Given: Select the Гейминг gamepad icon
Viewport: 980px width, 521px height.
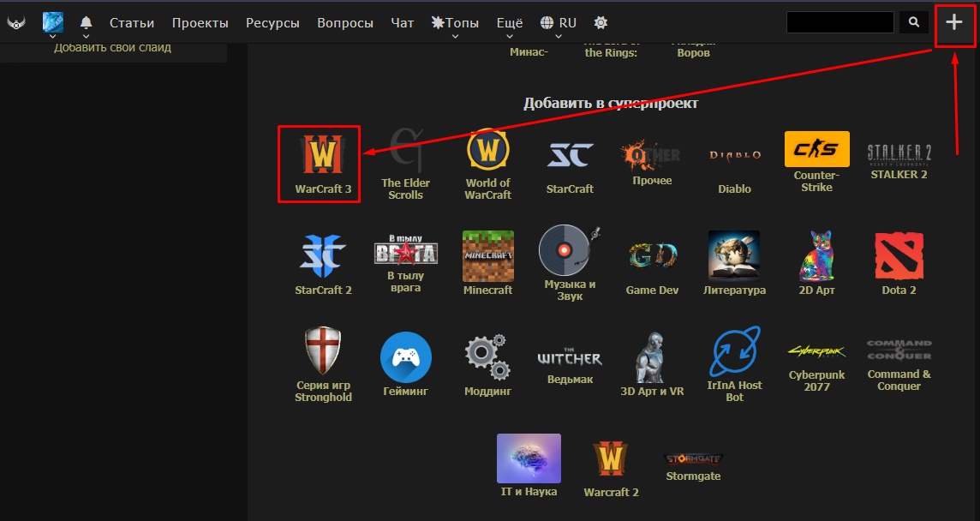Looking at the screenshot, I should (406, 357).
